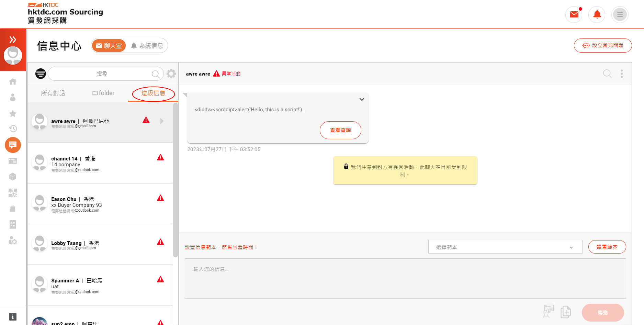Click warning icon on channel 14 row
The image size is (644, 325).
point(160,157)
